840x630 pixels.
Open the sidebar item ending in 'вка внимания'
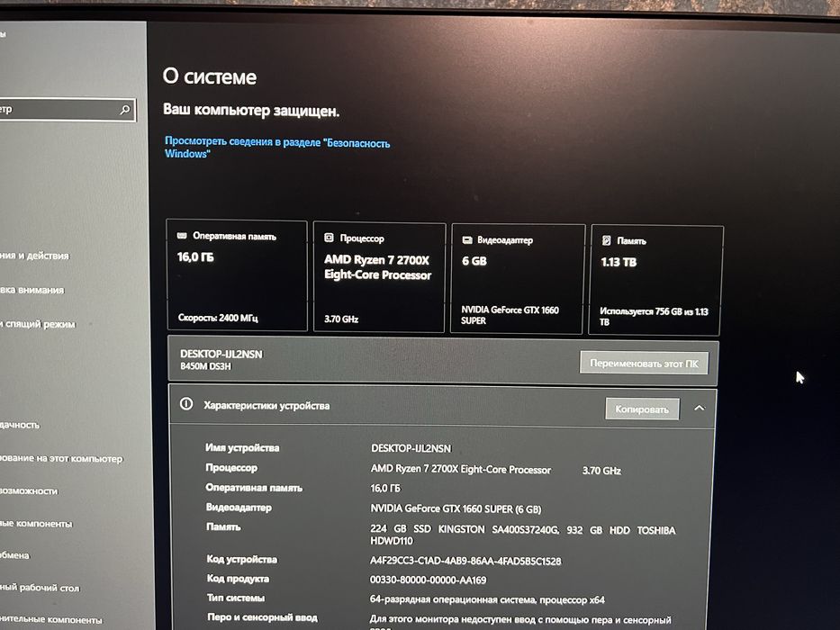coord(32,290)
